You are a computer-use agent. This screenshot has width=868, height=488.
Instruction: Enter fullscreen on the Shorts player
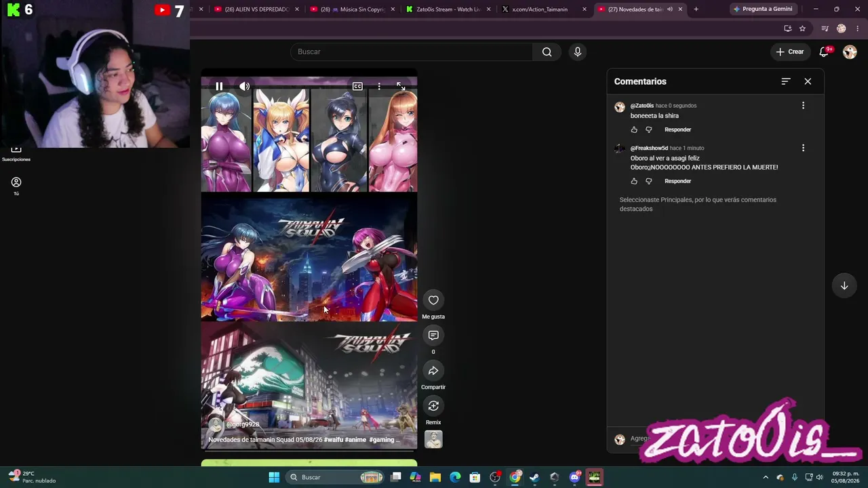pos(401,86)
